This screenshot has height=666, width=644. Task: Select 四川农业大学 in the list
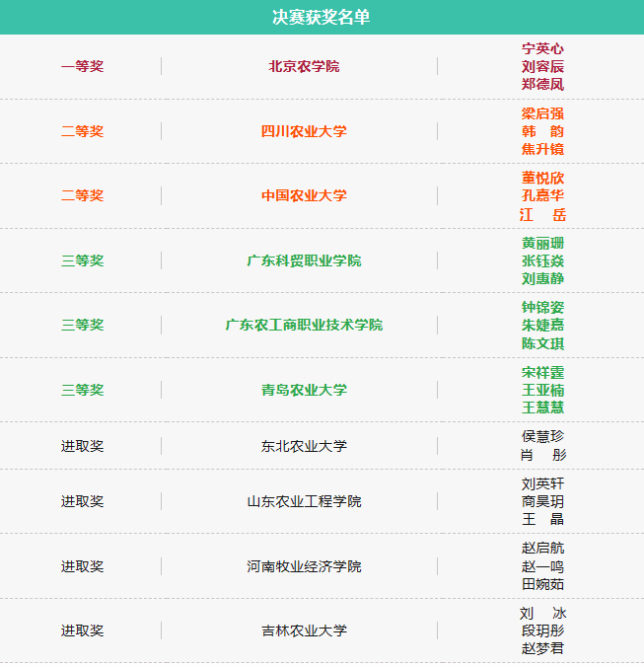304,131
